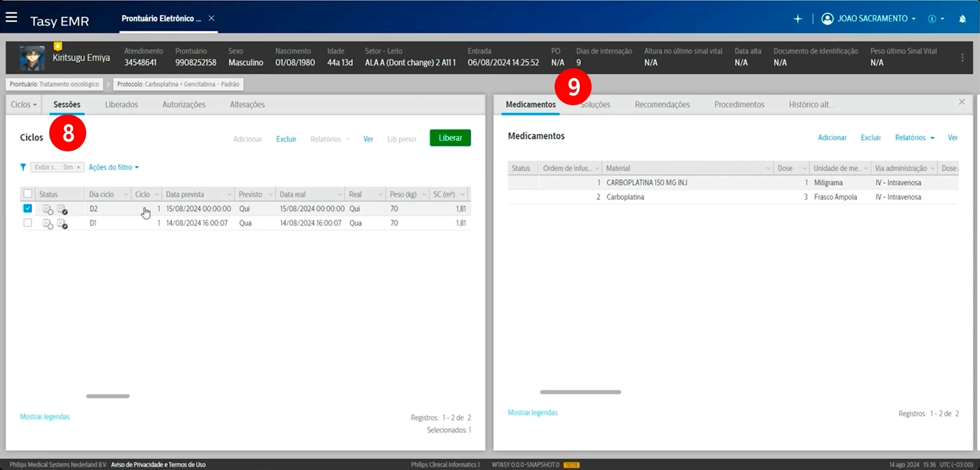Click second status icon in D2 row
This screenshot has height=470, width=980.
coord(62,209)
